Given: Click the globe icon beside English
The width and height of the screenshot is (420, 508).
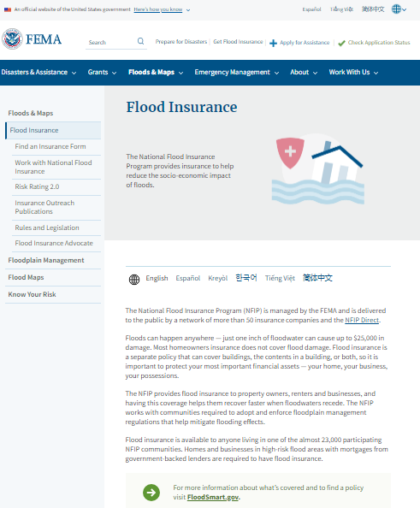Looking at the screenshot, I should [134, 280].
